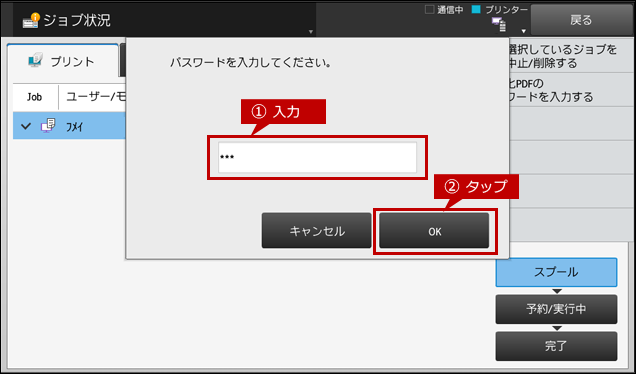Show 予約/実行中 jobs
Screen dimensions: 636x374
tap(556, 309)
